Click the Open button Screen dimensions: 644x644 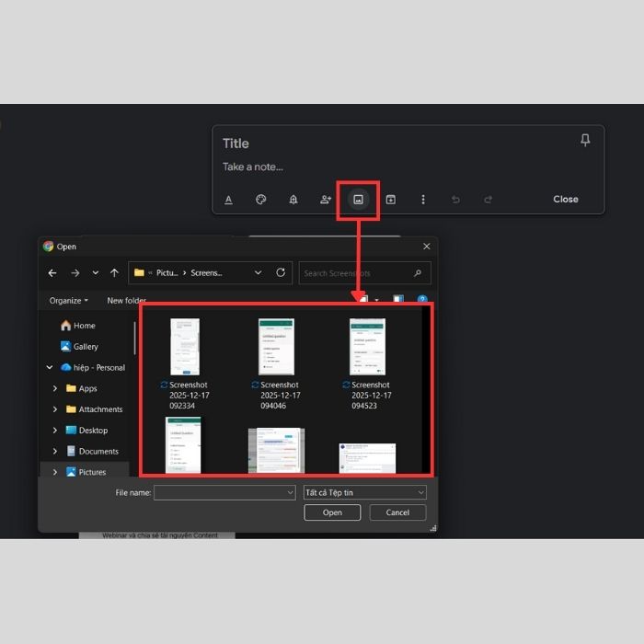point(332,512)
